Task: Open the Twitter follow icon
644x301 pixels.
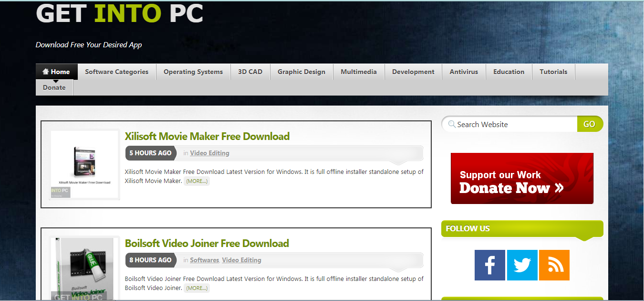Action: (522, 265)
